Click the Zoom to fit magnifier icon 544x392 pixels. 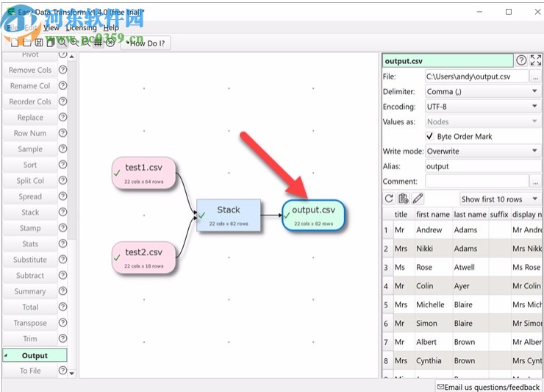pos(62,43)
